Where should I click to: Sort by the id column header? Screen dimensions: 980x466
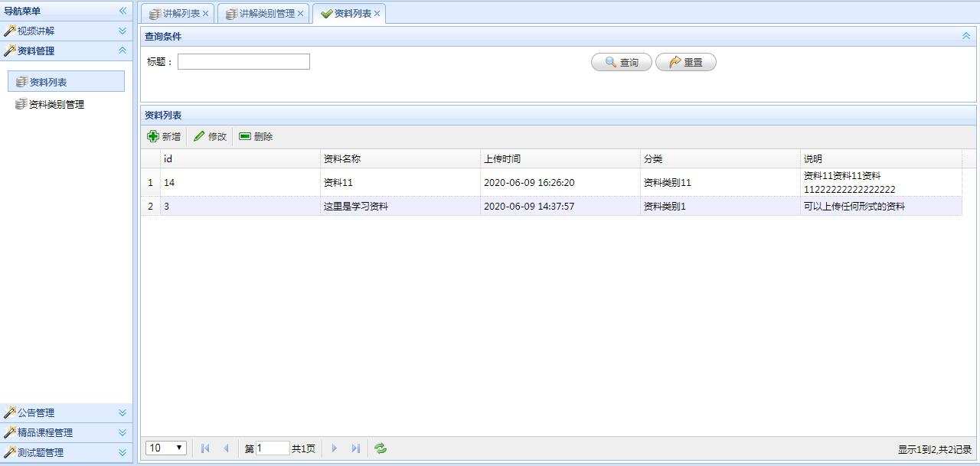tap(240, 158)
